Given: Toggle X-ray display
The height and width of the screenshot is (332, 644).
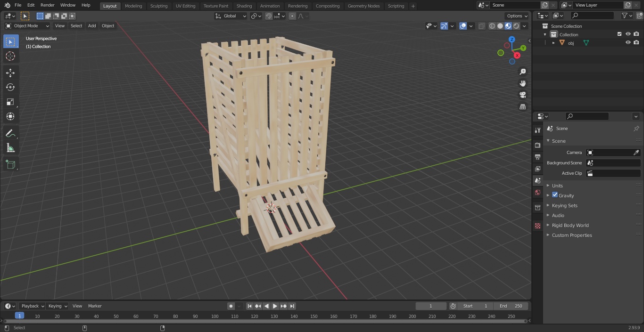Looking at the screenshot, I should click(x=481, y=26).
